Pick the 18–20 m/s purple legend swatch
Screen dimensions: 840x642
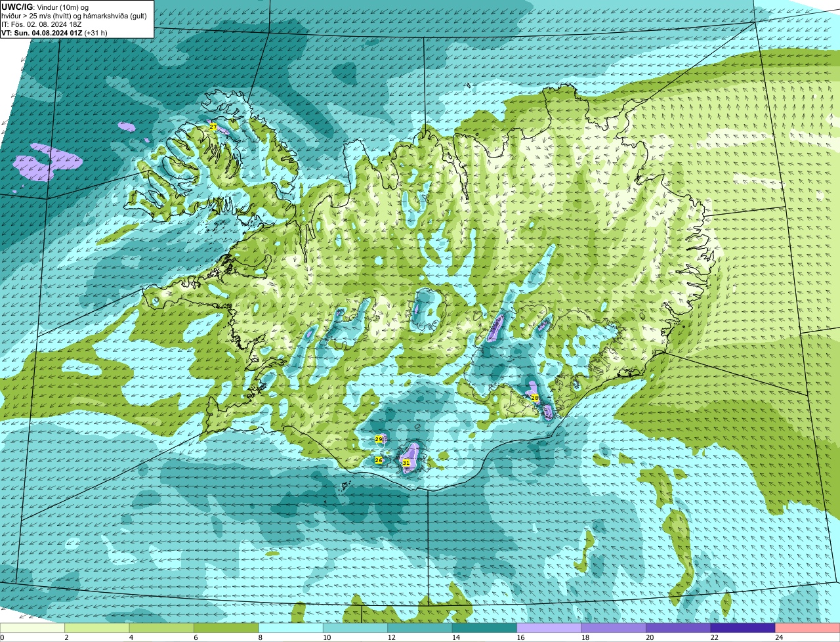(614, 628)
